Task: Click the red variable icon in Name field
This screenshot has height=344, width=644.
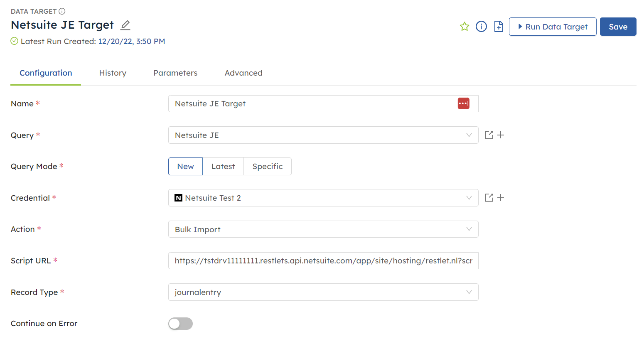Action: point(463,103)
